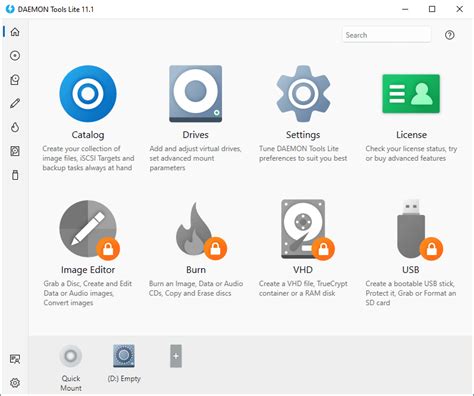Click "Create a VHD file, TrueCrypt" description
The height and width of the screenshot is (396, 474).
click(303, 288)
